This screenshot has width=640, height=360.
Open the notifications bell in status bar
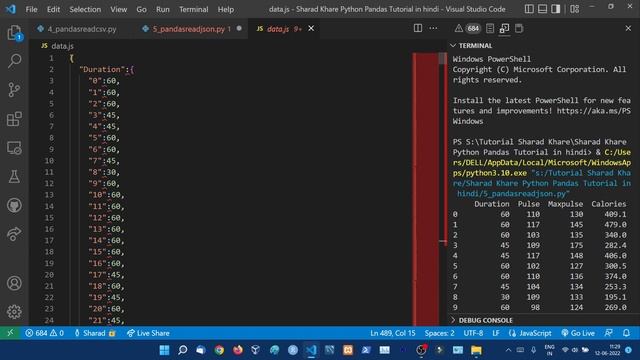coord(626,333)
